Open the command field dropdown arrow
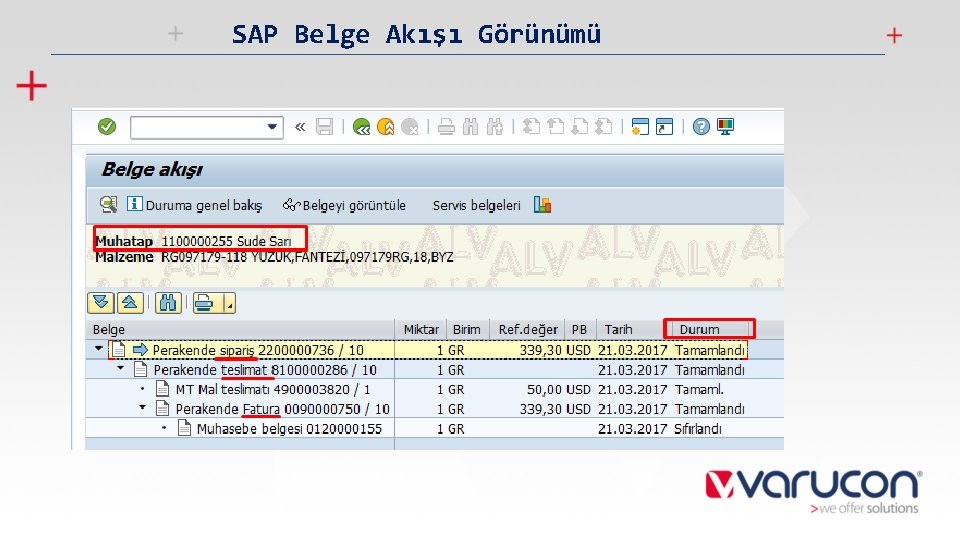The width and height of the screenshot is (960, 540). coord(272,127)
